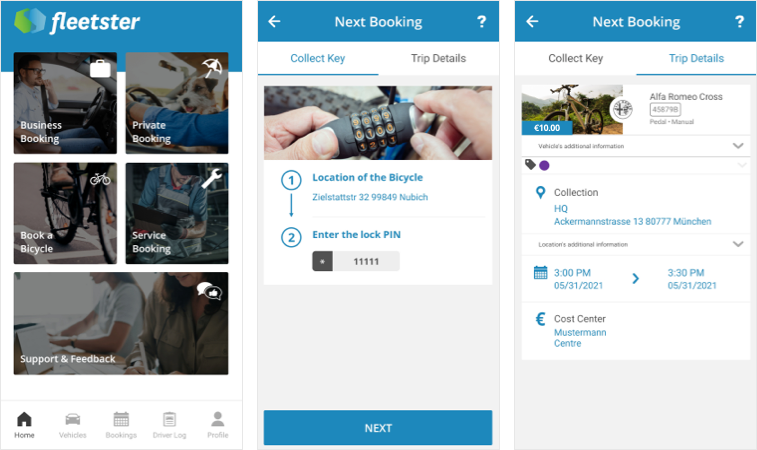Open the Support & Feedback tile
The image size is (757, 450).
tap(121, 323)
